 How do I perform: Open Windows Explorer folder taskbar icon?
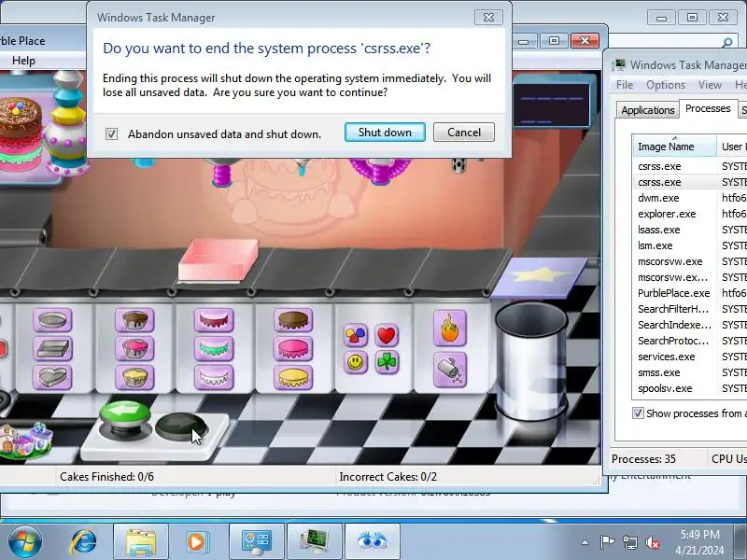(x=141, y=542)
